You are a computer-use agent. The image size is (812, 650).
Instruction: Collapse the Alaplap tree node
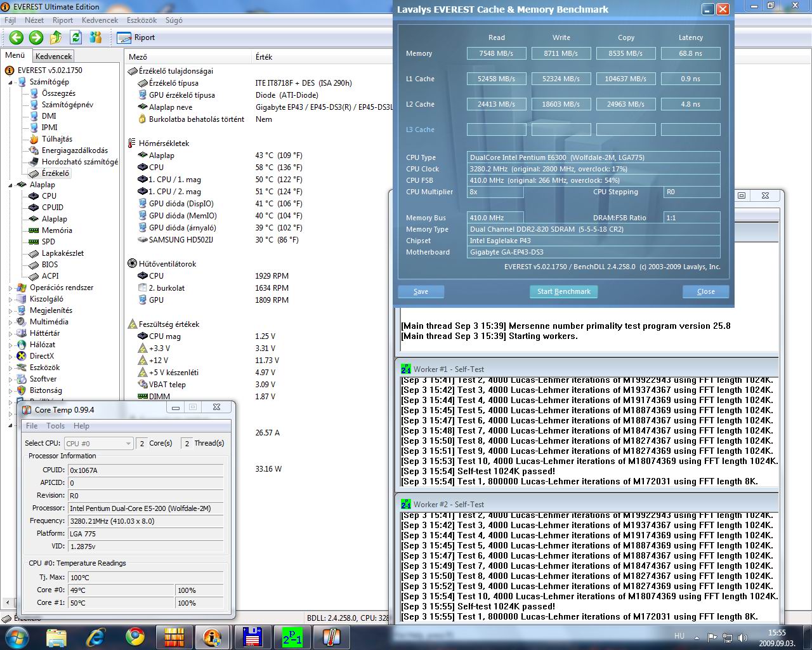[x=10, y=185]
